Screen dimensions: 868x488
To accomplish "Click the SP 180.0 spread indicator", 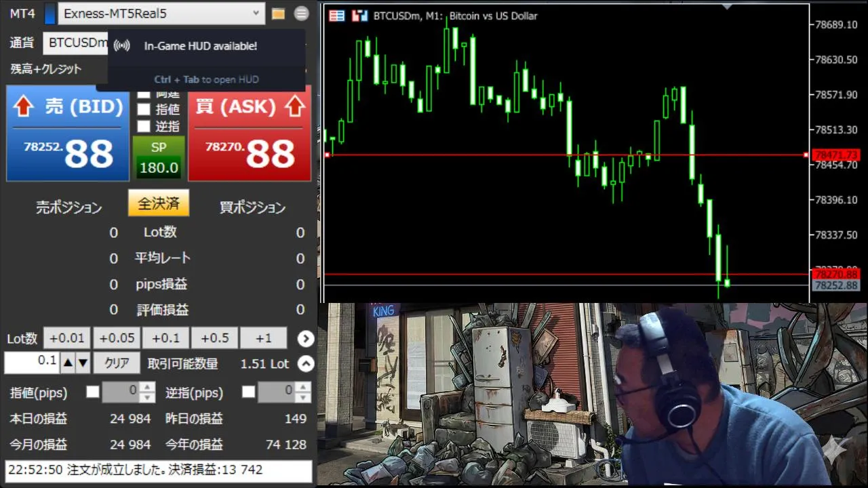I will (x=159, y=157).
